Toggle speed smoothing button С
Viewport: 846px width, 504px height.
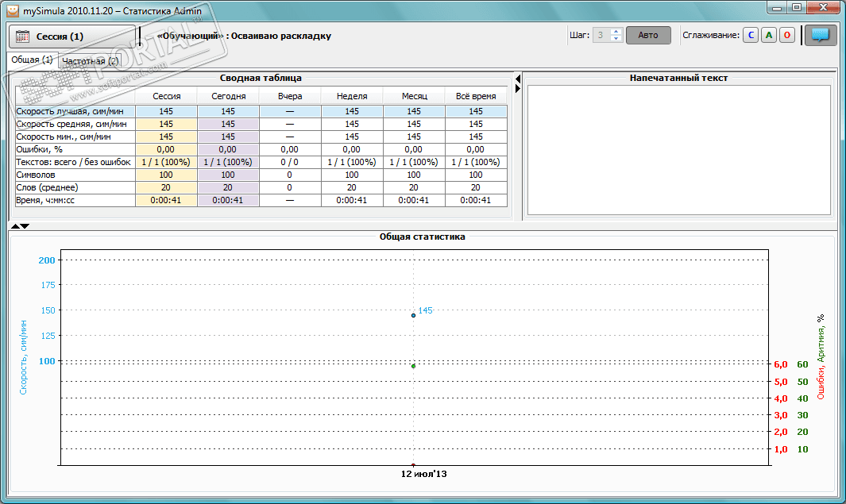coord(751,36)
